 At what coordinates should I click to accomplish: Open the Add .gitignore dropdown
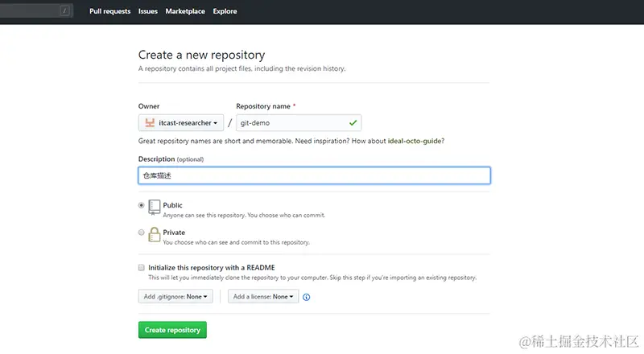(x=175, y=297)
